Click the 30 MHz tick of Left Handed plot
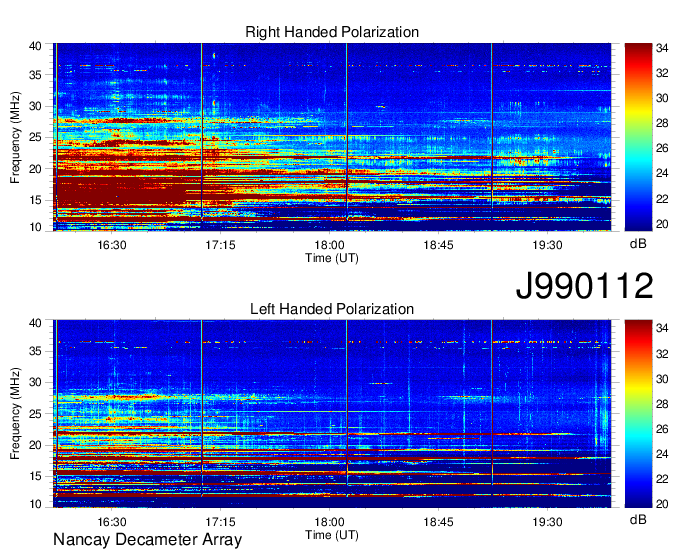680x552 pixels. (x=36, y=382)
